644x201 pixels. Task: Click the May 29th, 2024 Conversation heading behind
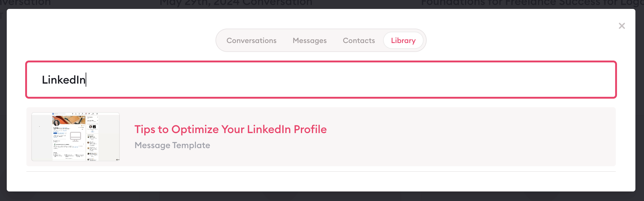point(236,3)
